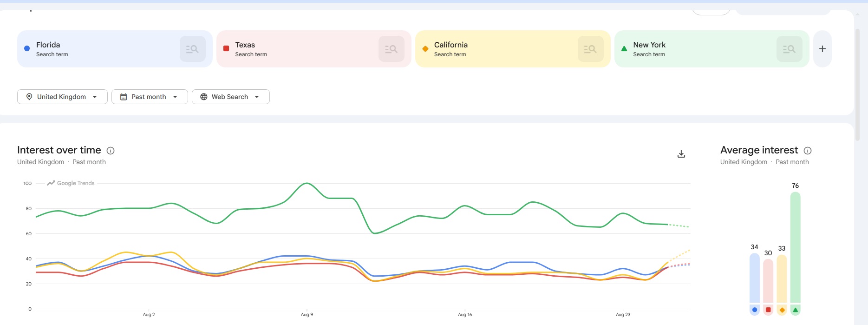Click the Florida average interest bar
868x325 pixels.
[755, 278]
